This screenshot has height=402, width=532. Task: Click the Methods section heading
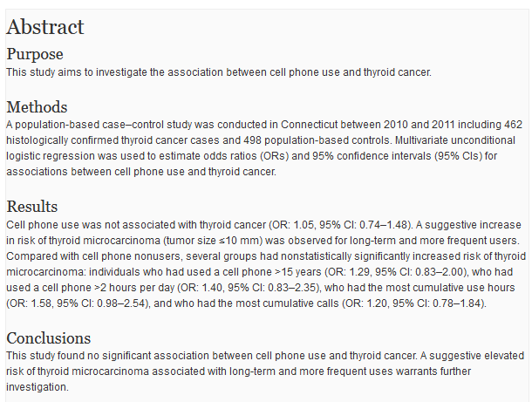coord(37,107)
